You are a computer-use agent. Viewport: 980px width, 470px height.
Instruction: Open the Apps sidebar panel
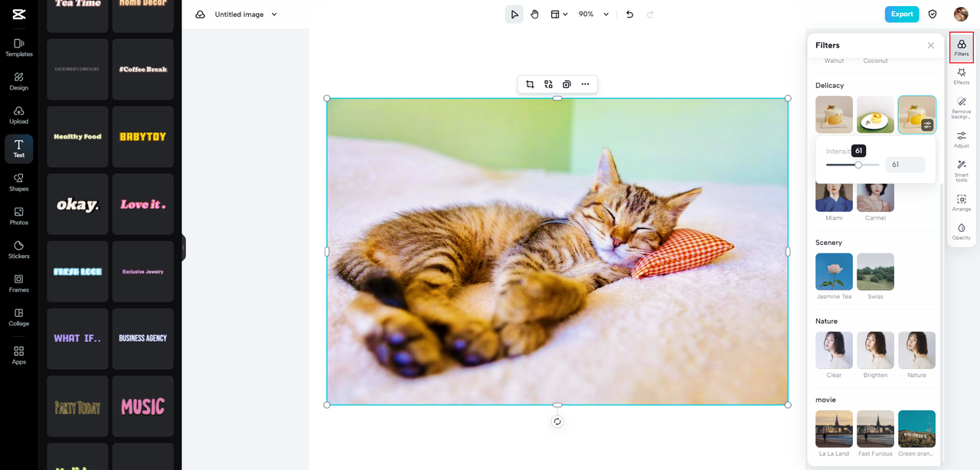(18, 355)
